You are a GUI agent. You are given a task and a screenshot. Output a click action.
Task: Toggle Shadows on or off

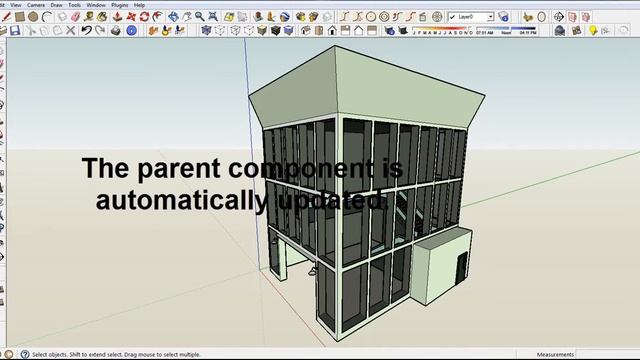pos(403,31)
